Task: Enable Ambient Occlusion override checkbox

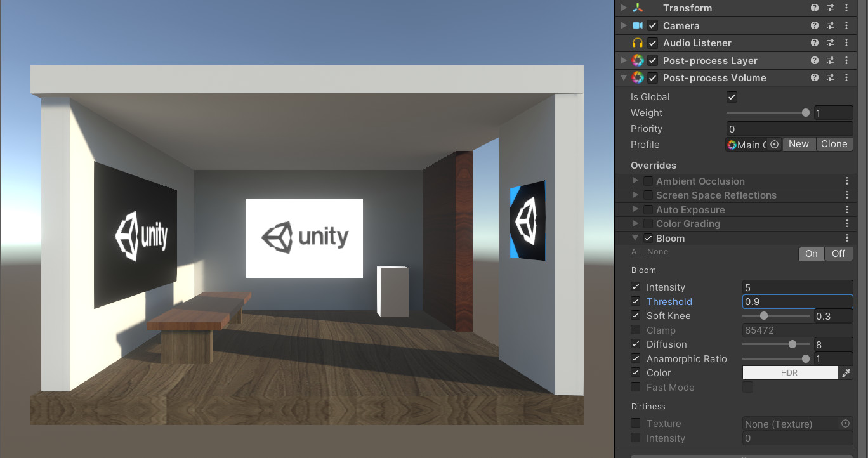Action: click(x=648, y=181)
